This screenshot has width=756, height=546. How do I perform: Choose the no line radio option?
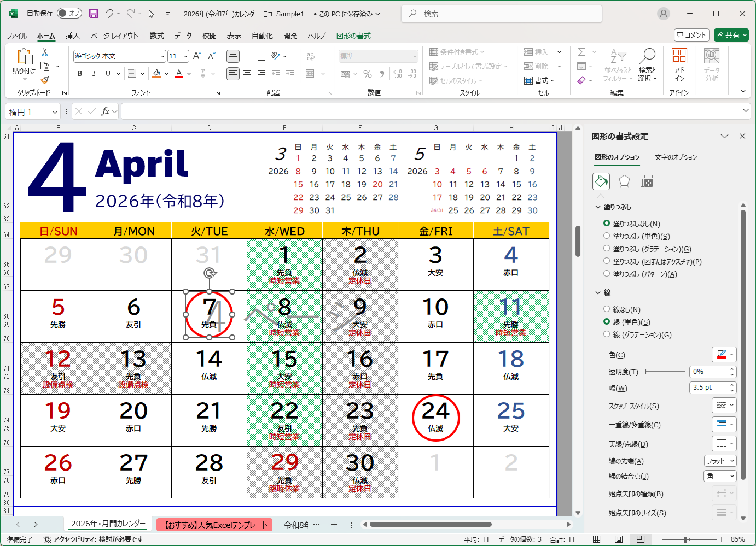[607, 309]
